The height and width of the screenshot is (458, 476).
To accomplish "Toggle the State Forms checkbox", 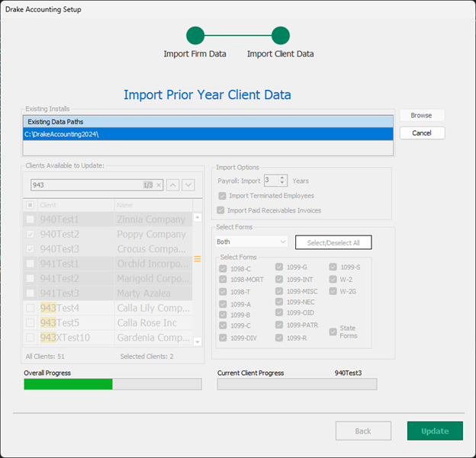I will point(333,331).
